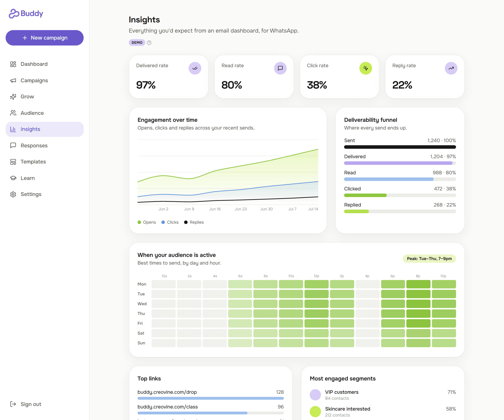The image size is (504, 420).
Task: Click the Campaigns megaphone icon
Action: coord(13,80)
